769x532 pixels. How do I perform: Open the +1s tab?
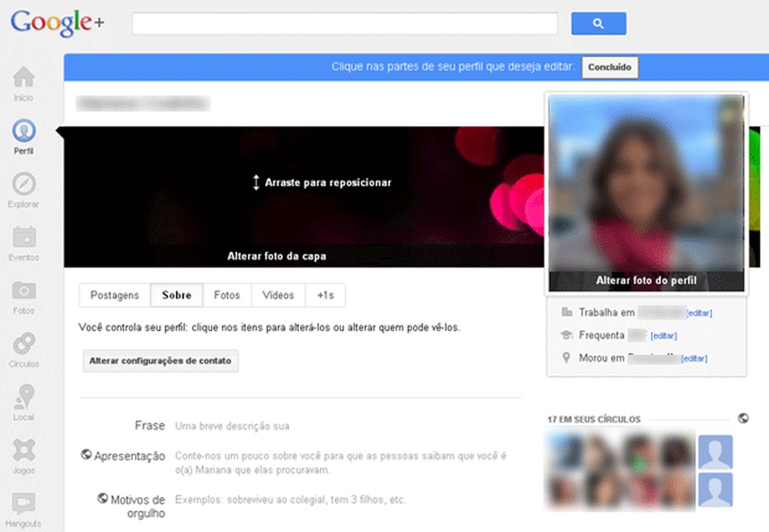tap(326, 295)
